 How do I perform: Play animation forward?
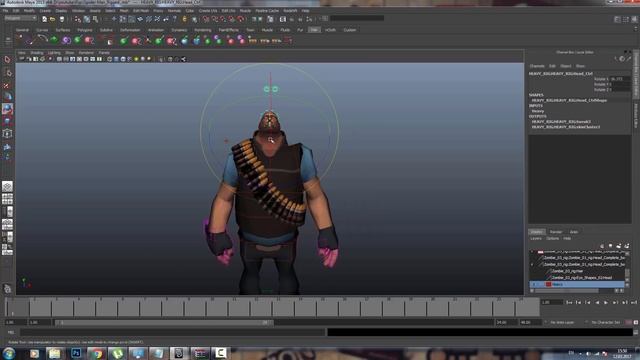(606, 302)
